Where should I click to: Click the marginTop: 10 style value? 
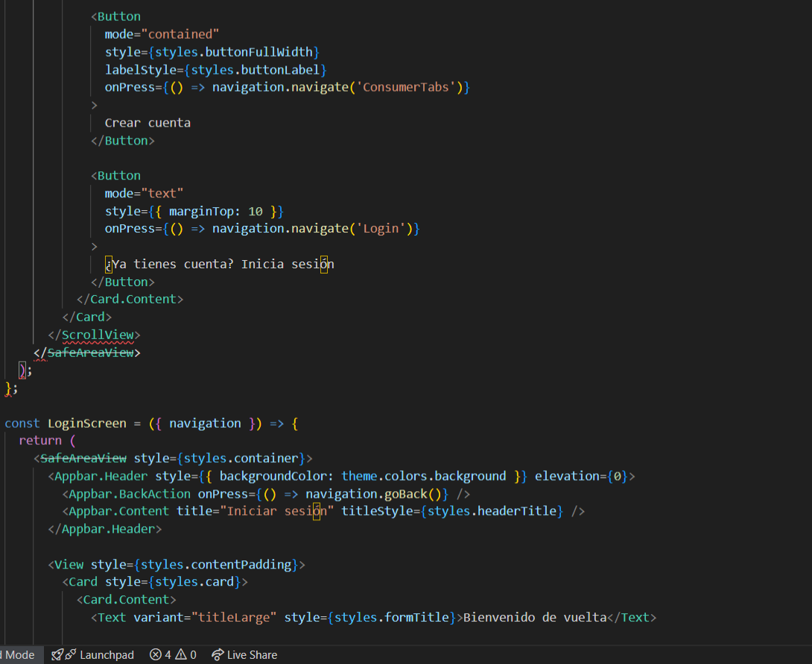(216, 212)
